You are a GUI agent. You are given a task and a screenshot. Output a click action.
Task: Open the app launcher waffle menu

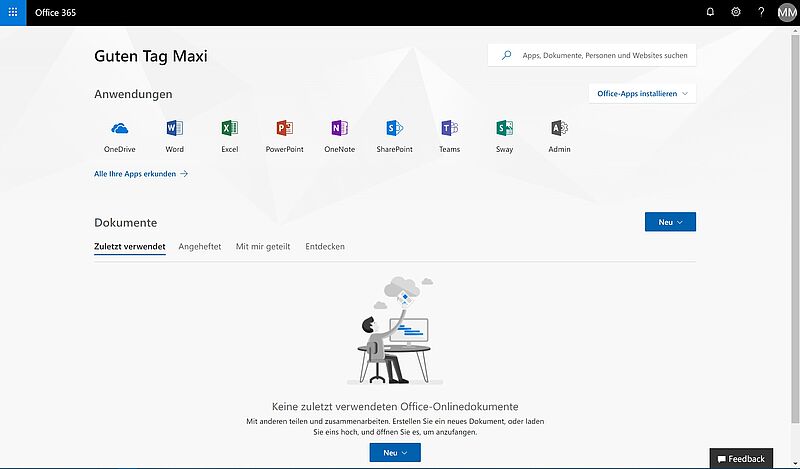click(13, 12)
